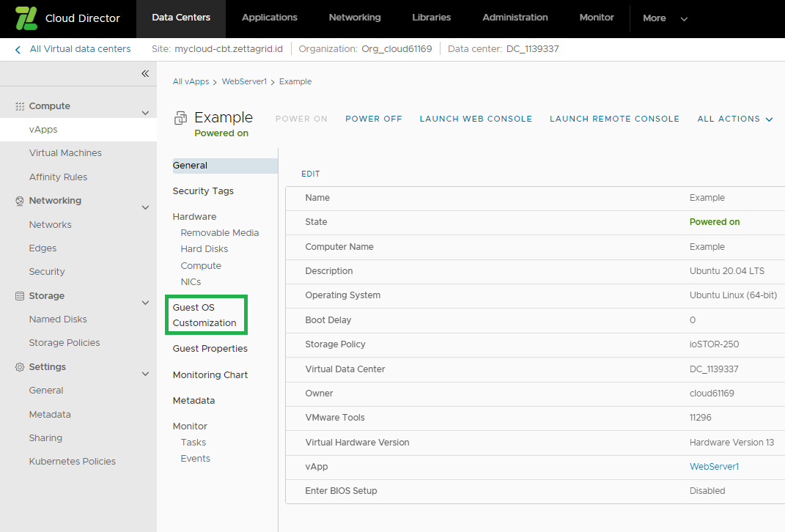Click the POWER OFF button

tap(374, 119)
